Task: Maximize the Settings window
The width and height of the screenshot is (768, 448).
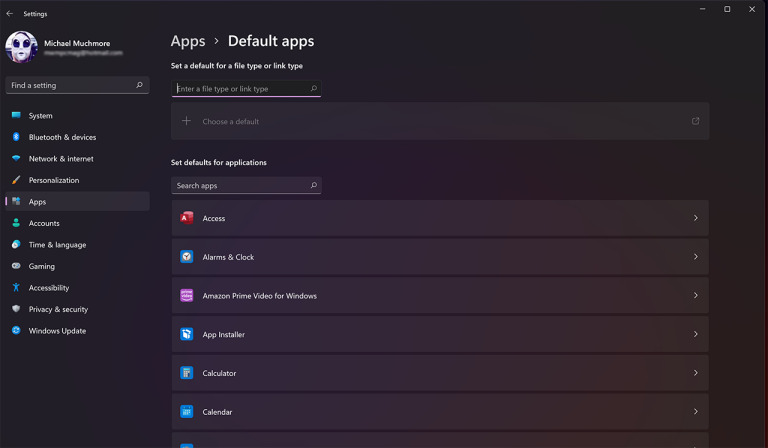Action: click(x=727, y=9)
